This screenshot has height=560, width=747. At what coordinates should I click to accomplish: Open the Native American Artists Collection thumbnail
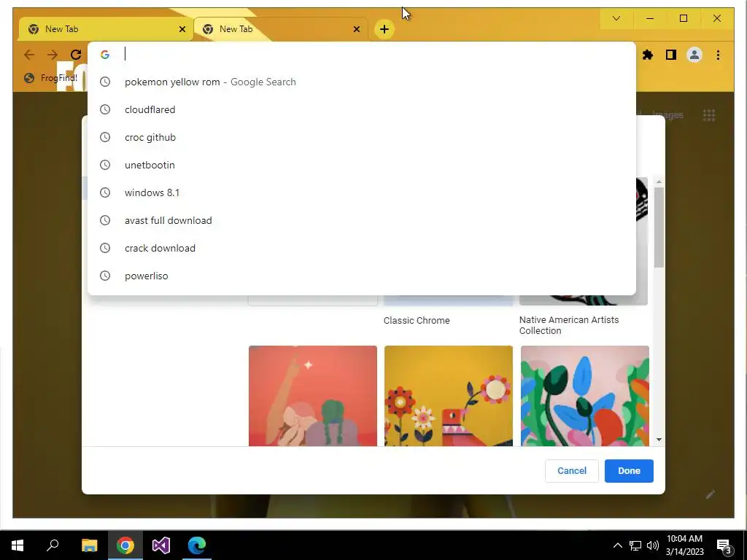point(642,241)
